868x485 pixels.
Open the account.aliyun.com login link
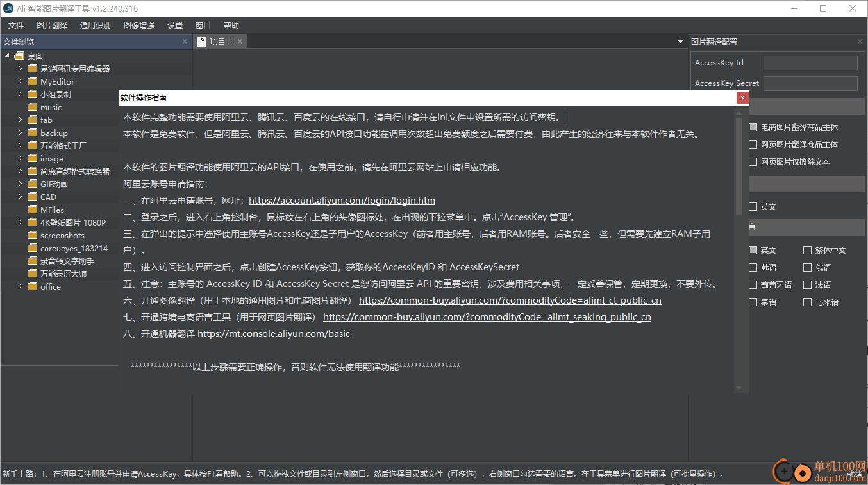342,201
